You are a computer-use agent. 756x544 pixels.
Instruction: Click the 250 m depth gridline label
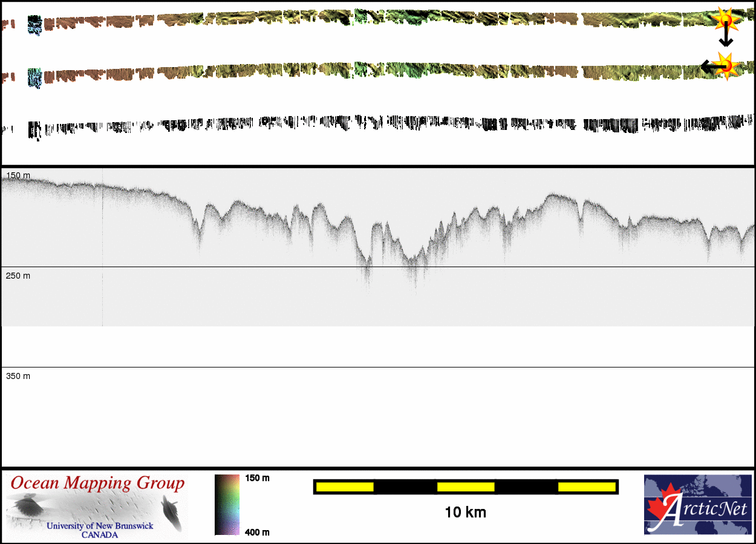point(18,276)
